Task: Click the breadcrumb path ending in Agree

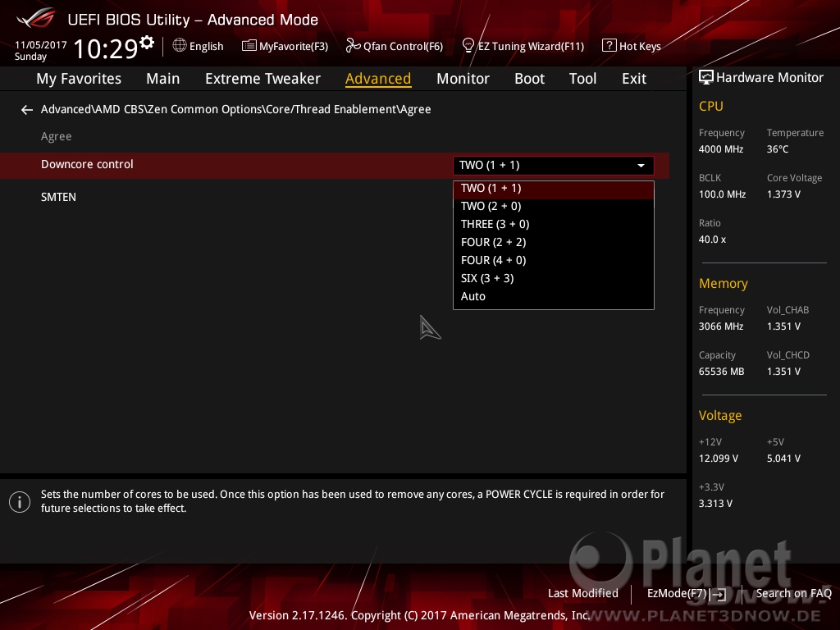Action: 235,109
